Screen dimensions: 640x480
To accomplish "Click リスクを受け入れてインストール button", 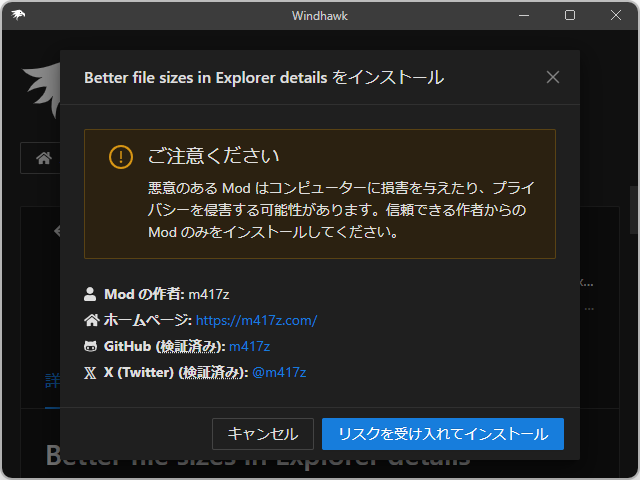I will click(443, 434).
